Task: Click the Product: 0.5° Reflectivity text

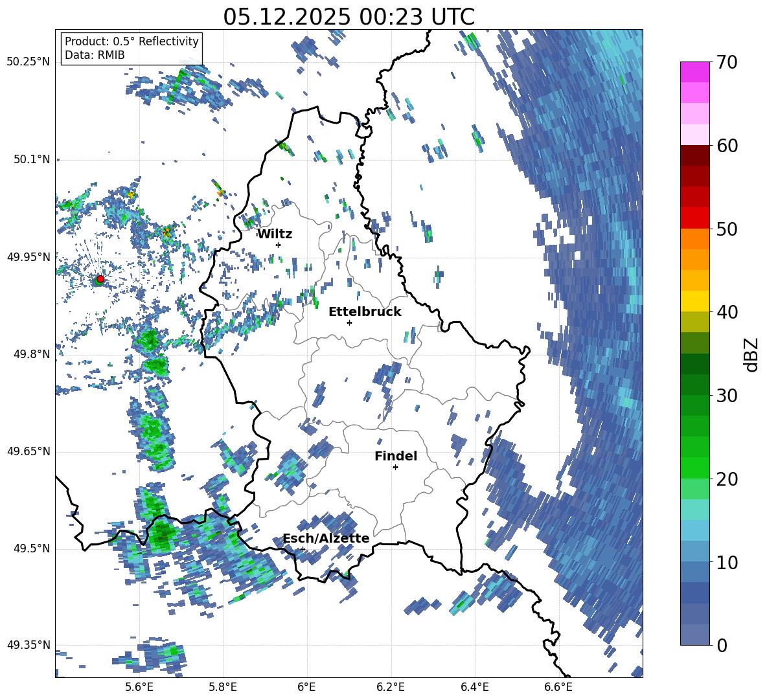Action: pyautogui.click(x=132, y=41)
